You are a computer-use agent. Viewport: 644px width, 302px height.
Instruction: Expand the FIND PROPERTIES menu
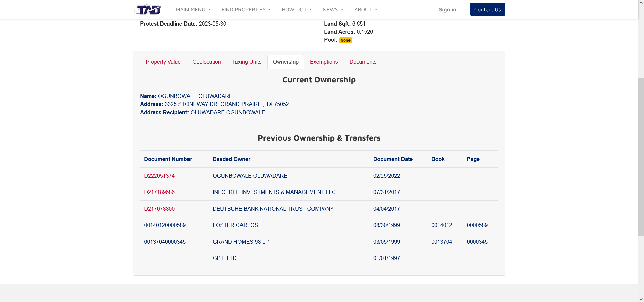246,10
